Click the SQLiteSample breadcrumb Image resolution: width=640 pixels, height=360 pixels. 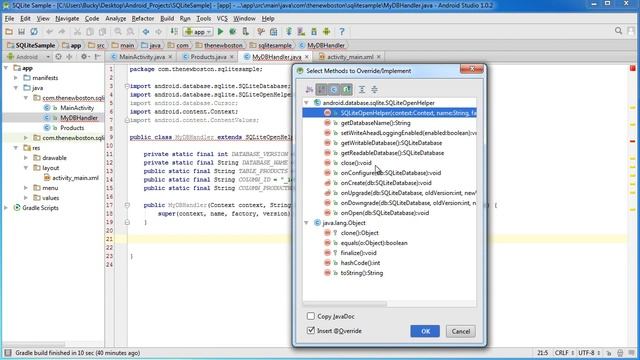[x=31, y=45]
